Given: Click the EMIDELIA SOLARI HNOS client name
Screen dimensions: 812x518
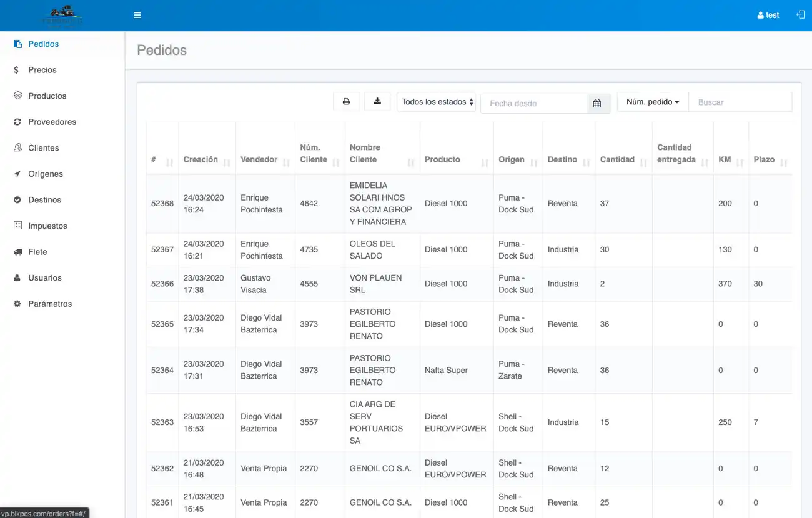Looking at the screenshot, I should point(381,204).
